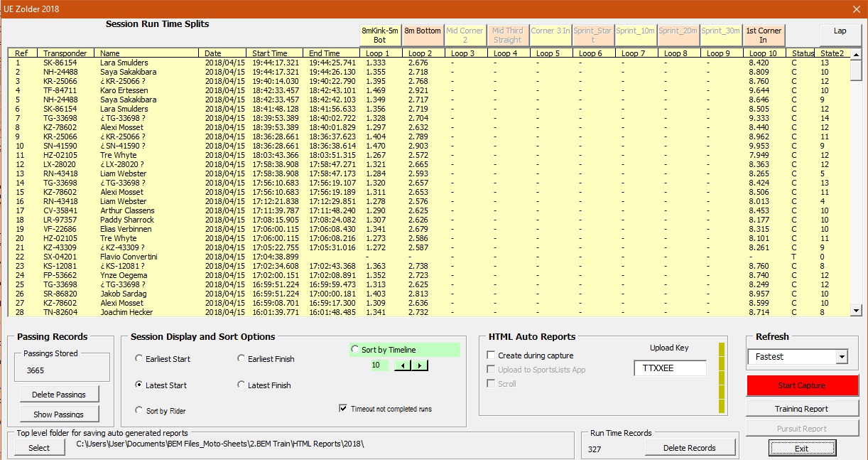The height and width of the screenshot is (460, 868).
Task: Click the Passings Stored value 3665
Action: pos(36,370)
